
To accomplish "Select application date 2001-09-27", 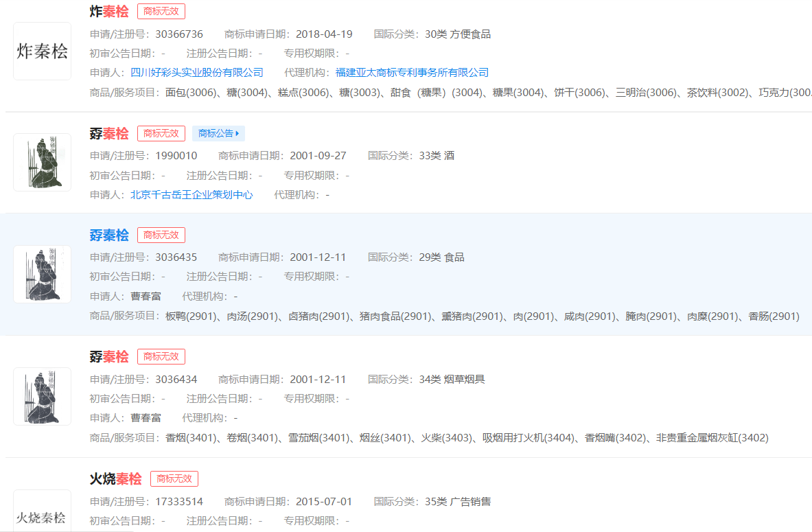I will 318,155.
